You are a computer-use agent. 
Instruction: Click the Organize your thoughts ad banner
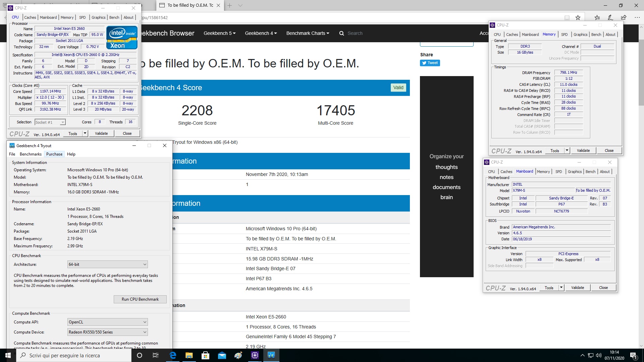click(446, 177)
